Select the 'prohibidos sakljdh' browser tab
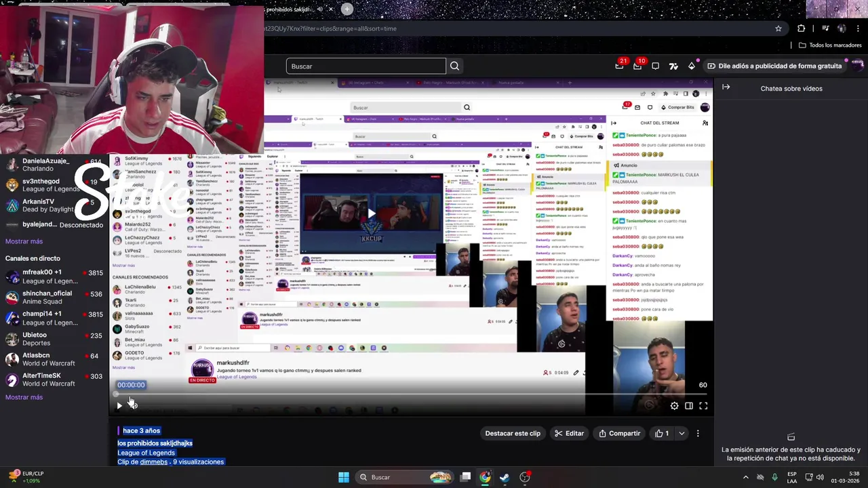Screen dimensions: 868x488 coord(292,9)
